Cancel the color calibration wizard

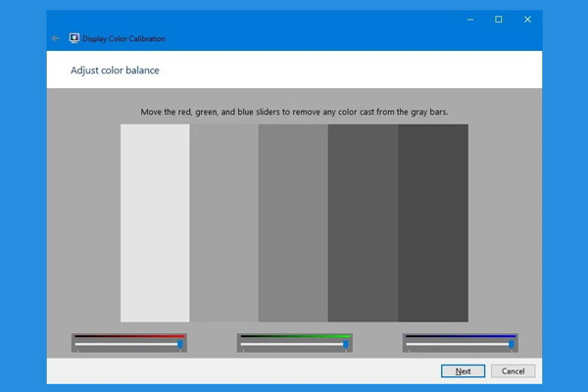click(513, 371)
